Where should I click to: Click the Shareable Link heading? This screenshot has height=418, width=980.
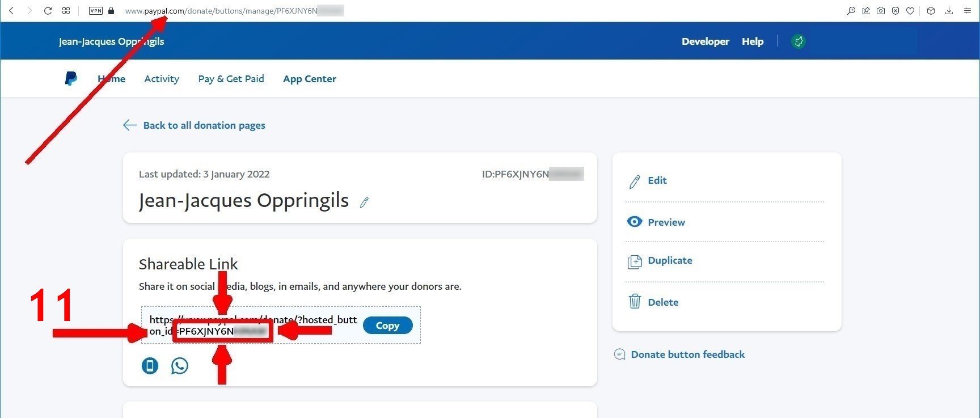point(188,264)
